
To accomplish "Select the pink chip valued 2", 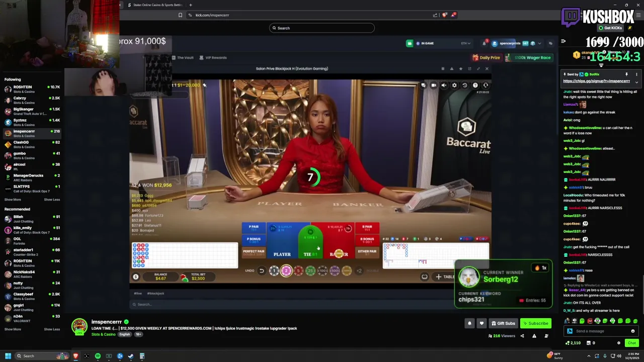I will (x=286, y=271).
